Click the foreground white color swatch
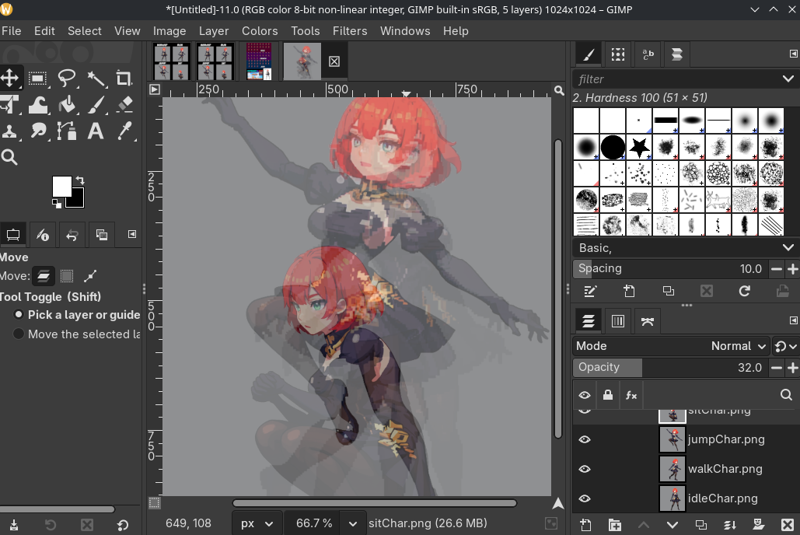 tap(60, 186)
